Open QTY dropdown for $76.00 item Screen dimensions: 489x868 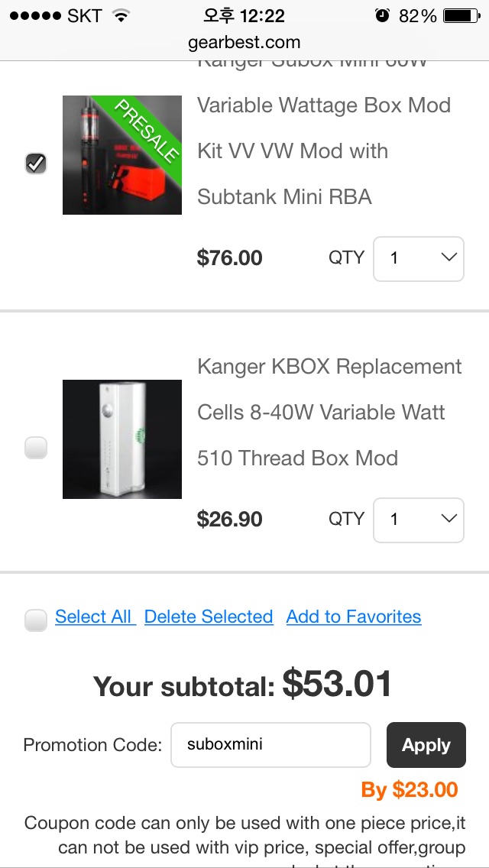click(x=418, y=259)
